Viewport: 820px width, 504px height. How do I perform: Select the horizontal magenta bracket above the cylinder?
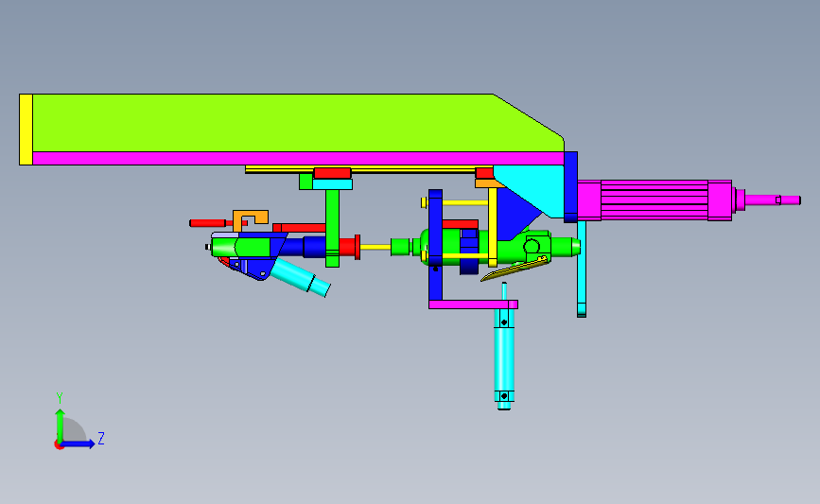click(x=473, y=304)
